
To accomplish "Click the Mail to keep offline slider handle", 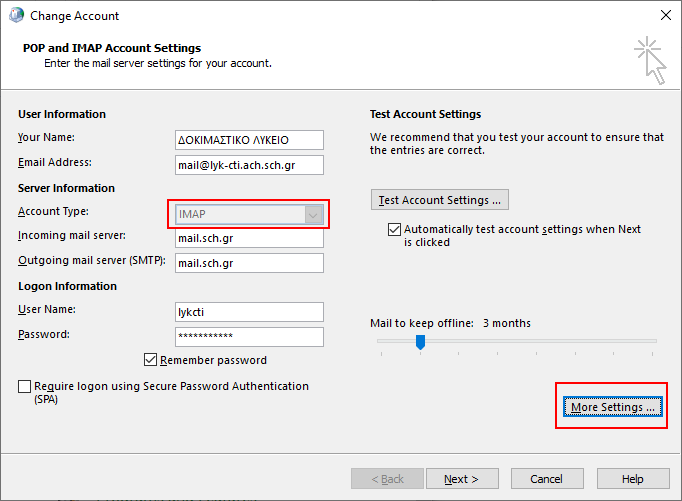I will click(x=421, y=342).
